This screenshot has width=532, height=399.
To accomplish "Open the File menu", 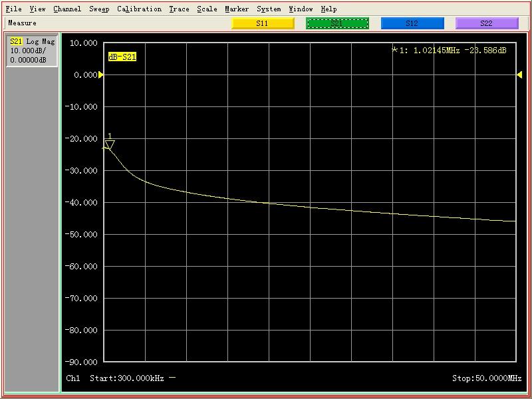I will 13,9.
